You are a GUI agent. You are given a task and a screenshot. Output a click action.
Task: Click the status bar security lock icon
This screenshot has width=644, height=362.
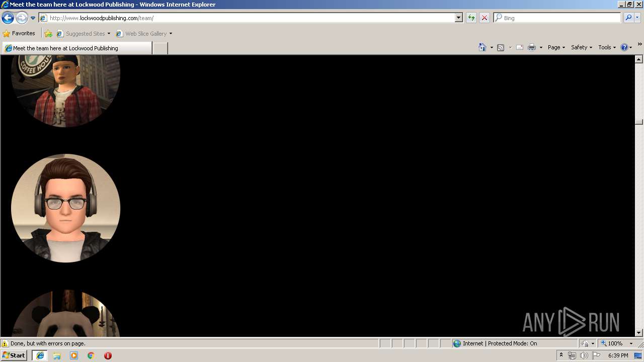[x=585, y=343]
